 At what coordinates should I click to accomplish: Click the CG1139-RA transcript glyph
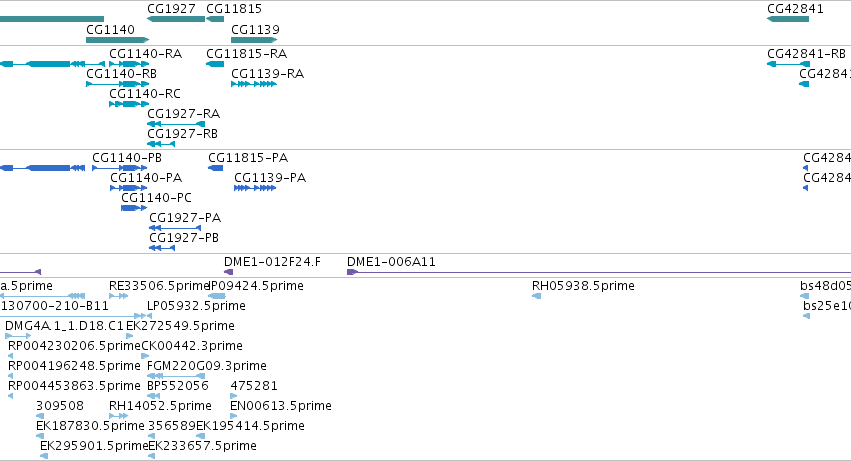coord(254,84)
